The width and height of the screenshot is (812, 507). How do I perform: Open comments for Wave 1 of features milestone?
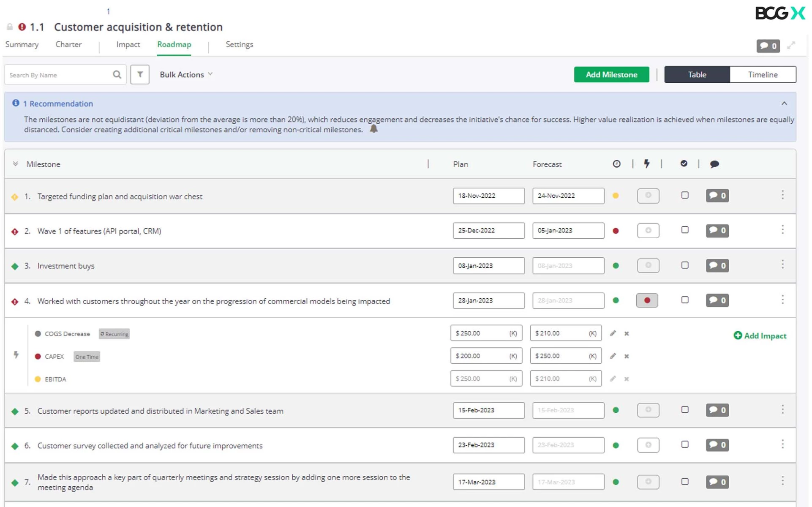click(717, 231)
